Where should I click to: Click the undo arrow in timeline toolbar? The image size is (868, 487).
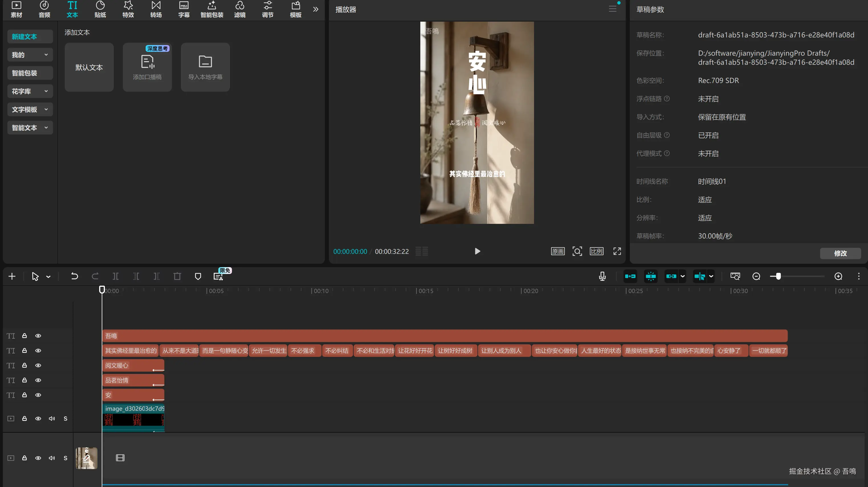74,277
